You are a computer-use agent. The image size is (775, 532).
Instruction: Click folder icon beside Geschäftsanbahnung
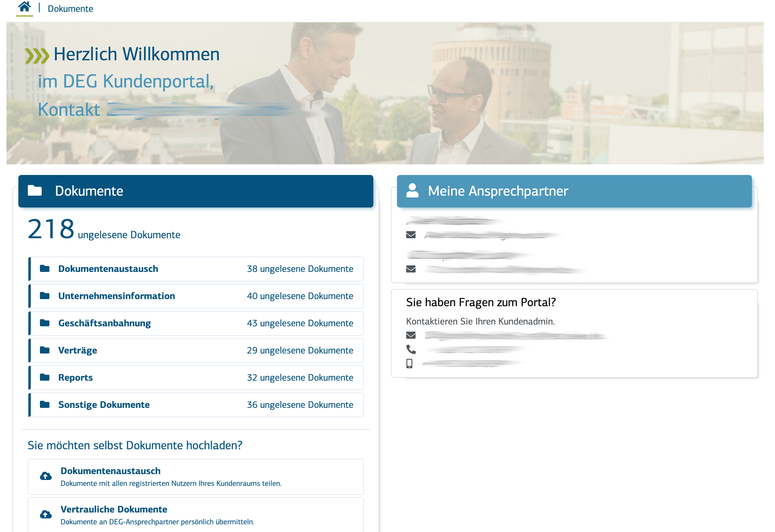point(45,323)
